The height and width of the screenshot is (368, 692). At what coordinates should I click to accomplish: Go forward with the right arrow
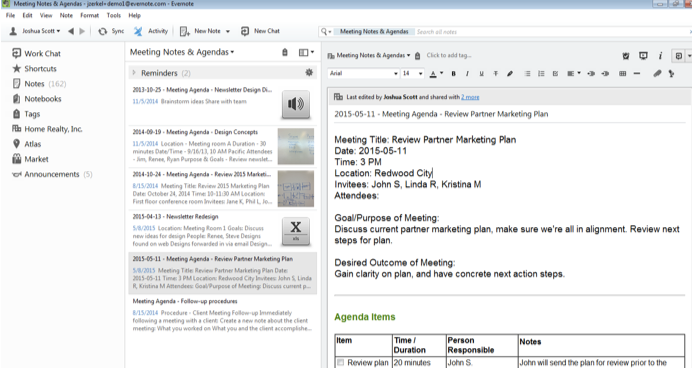point(82,31)
